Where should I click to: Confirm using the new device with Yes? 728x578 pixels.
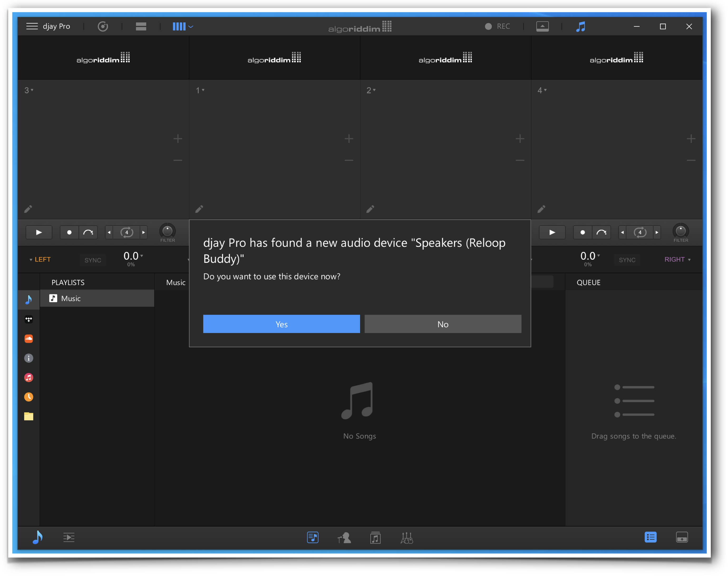pos(282,324)
